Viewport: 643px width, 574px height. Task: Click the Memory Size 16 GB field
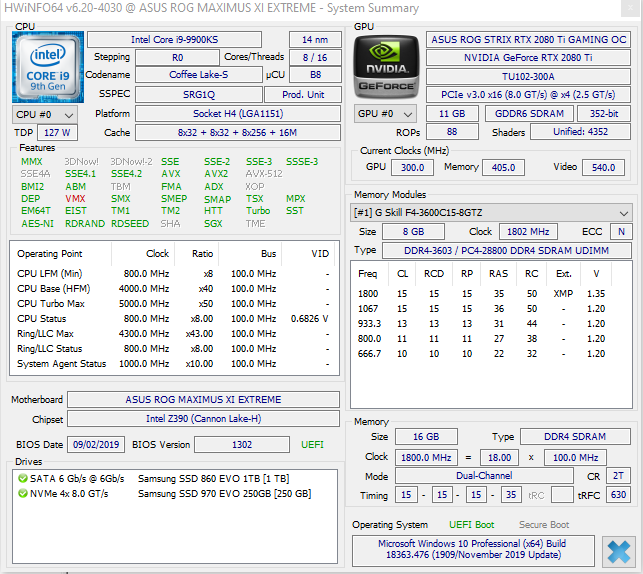pyautogui.click(x=426, y=437)
